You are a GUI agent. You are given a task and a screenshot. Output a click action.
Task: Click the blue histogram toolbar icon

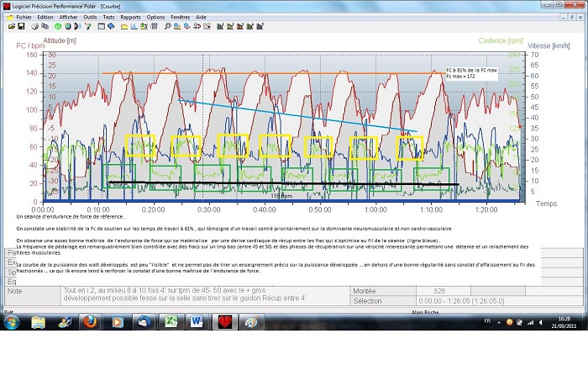[134, 26]
